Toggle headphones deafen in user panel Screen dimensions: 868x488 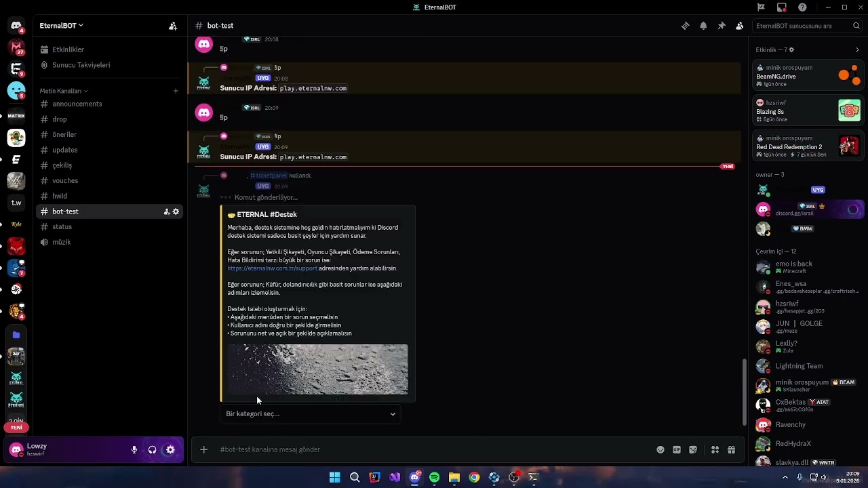(x=153, y=449)
